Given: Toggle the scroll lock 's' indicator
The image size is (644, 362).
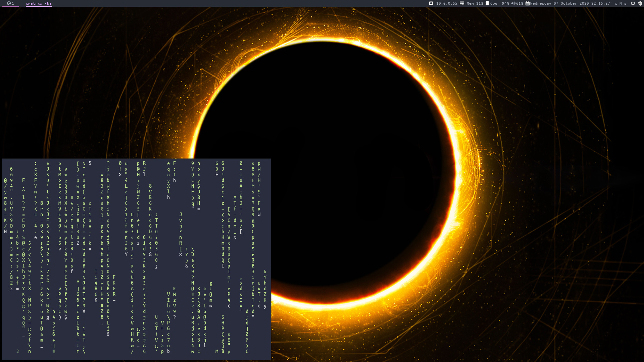Looking at the screenshot, I should click(x=625, y=3).
